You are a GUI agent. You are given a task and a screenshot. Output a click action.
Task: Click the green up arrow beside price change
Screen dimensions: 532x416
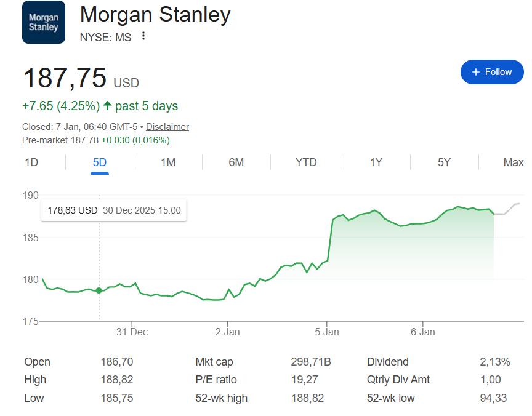[108, 106]
